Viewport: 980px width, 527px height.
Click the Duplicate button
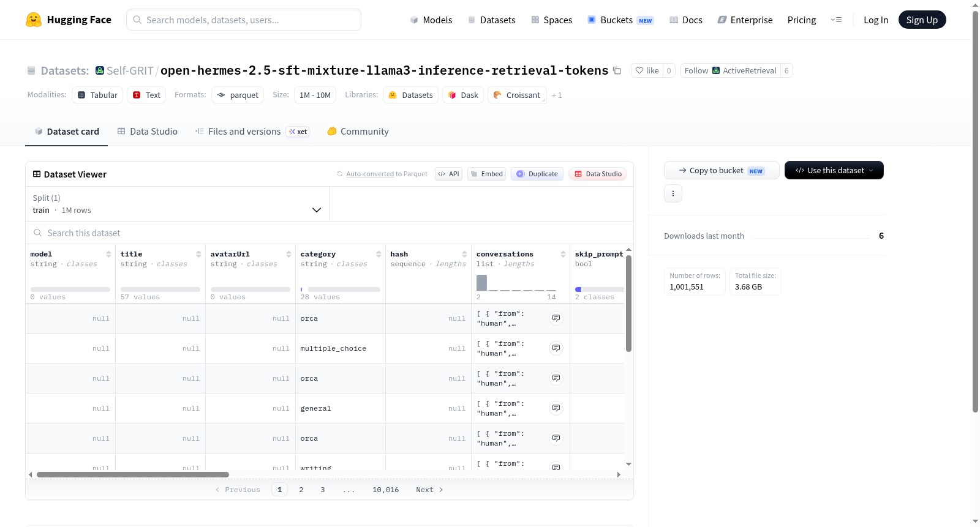(537, 174)
